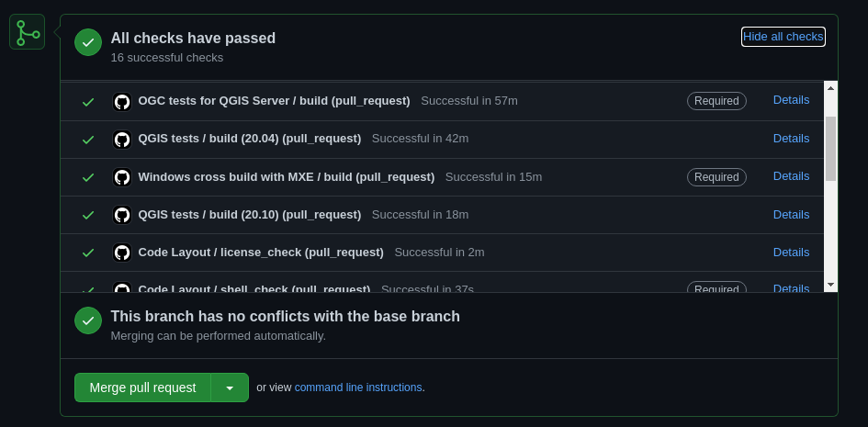Click the GitHub logo beside OGC tests check
The image size is (868, 427).
pyautogui.click(x=122, y=102)
